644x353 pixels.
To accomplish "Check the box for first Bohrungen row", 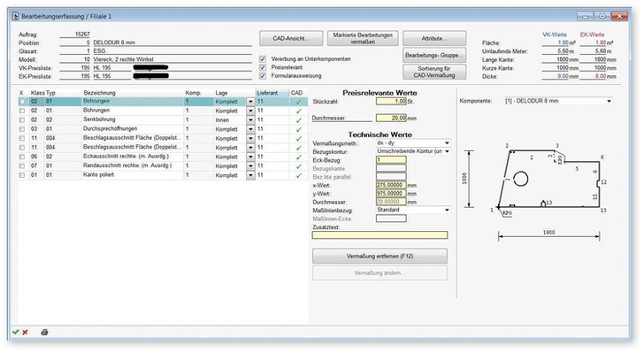I will point(22,102).
